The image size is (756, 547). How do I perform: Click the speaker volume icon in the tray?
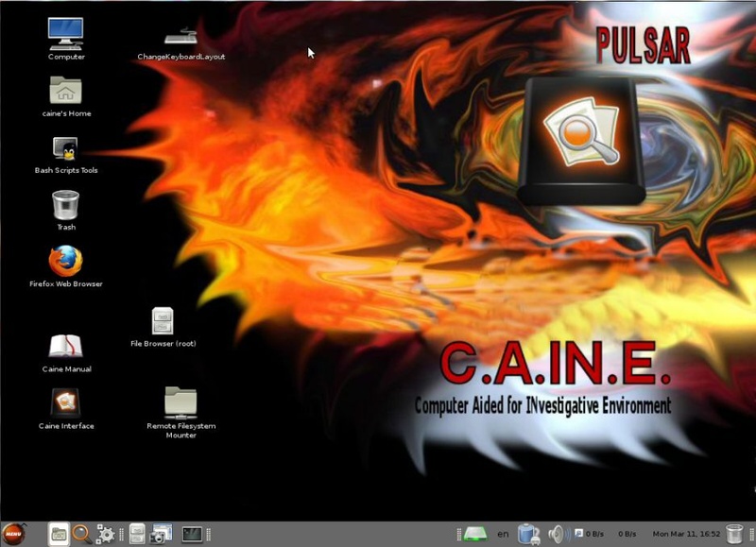pyautogui.click(x=557, y=534)
